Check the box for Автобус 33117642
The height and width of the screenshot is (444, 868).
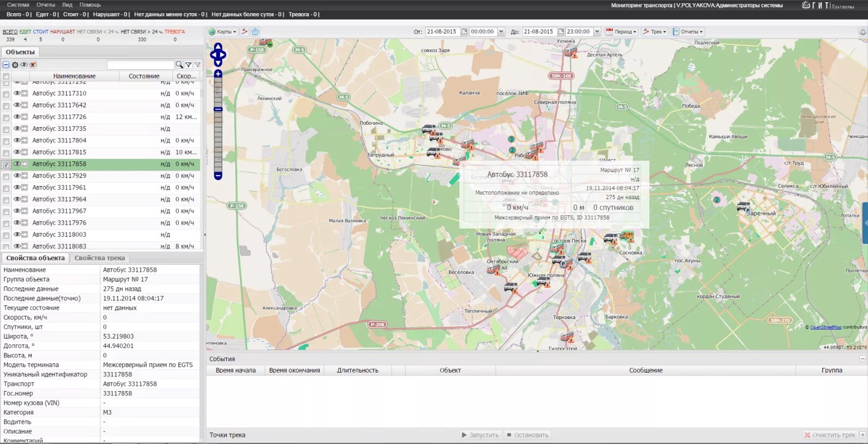6,106
